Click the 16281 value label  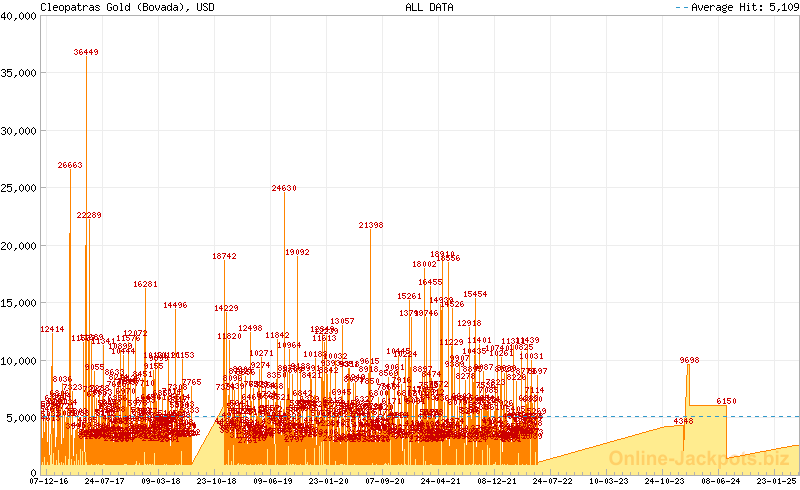pyautogui.click(x=146, y=285)
